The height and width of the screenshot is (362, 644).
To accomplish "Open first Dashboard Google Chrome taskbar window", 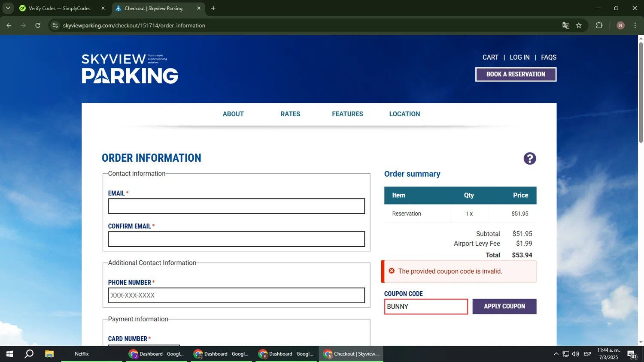I will [157, 354].
